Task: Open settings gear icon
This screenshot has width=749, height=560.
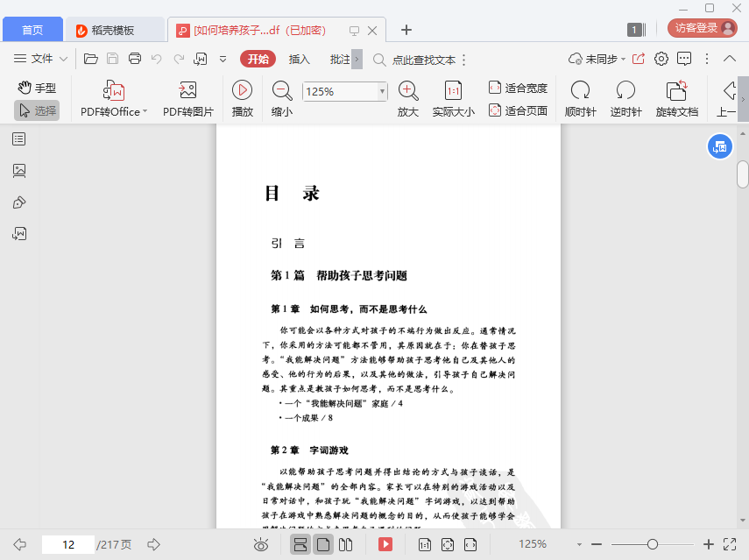Action: coord(661,59)
